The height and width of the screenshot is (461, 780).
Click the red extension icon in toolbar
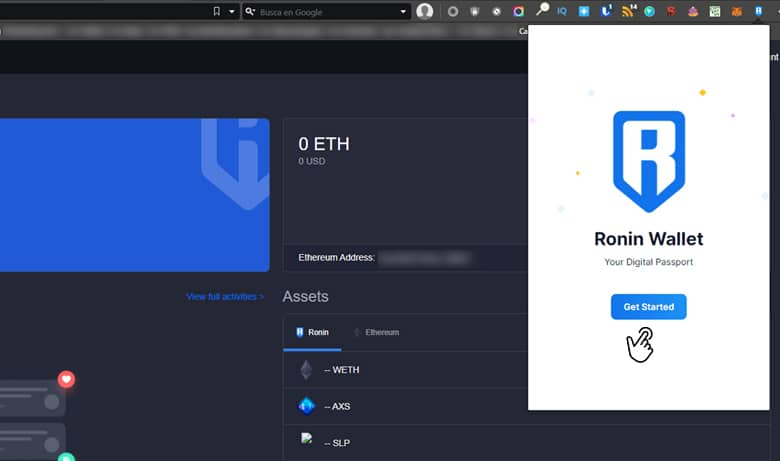(x=671, y=11)
